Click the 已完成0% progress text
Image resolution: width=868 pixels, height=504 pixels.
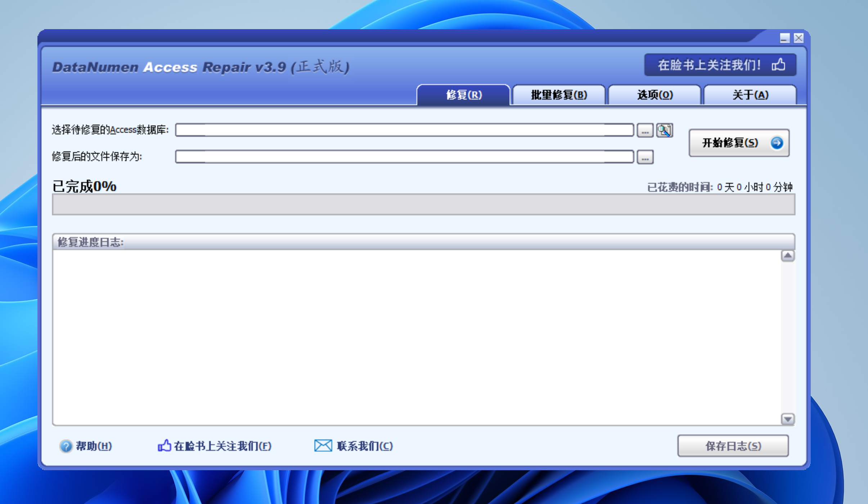(85, 186)
